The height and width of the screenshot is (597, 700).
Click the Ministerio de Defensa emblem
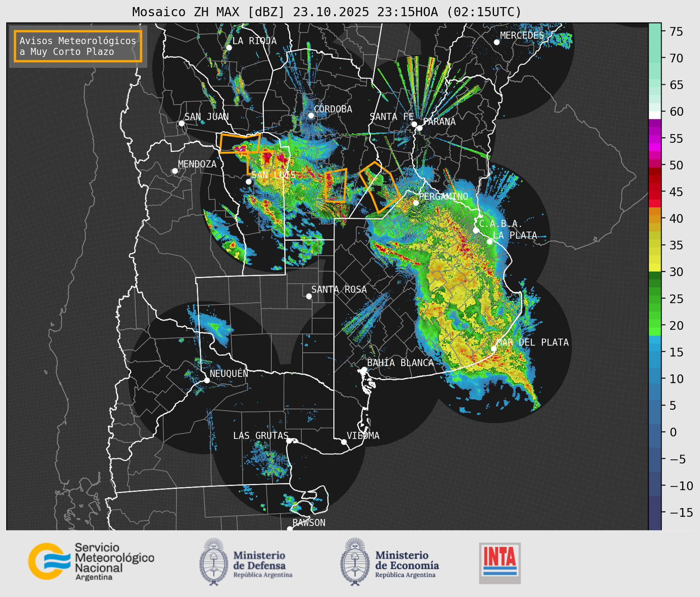[x=214, y=562]
